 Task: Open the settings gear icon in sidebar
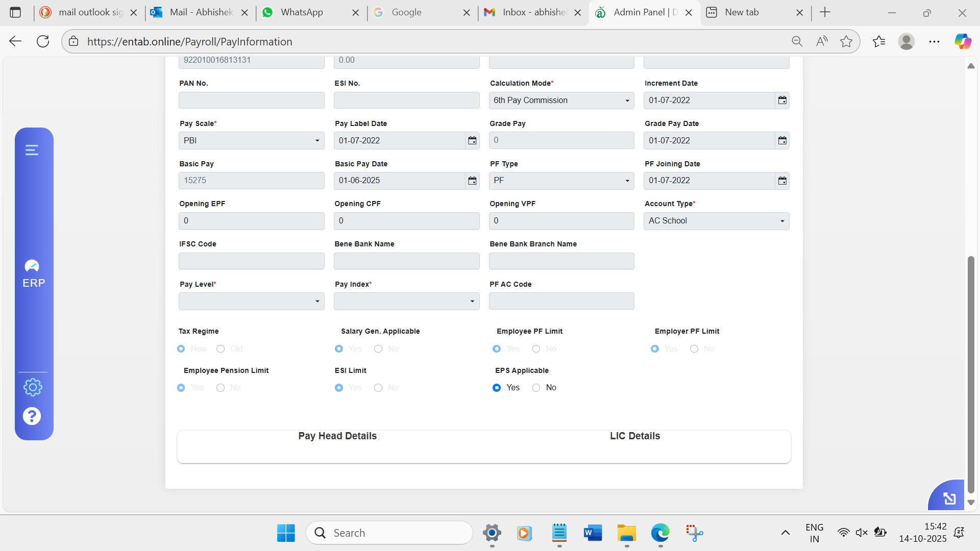pyautogui.click(x=33, y=387)
